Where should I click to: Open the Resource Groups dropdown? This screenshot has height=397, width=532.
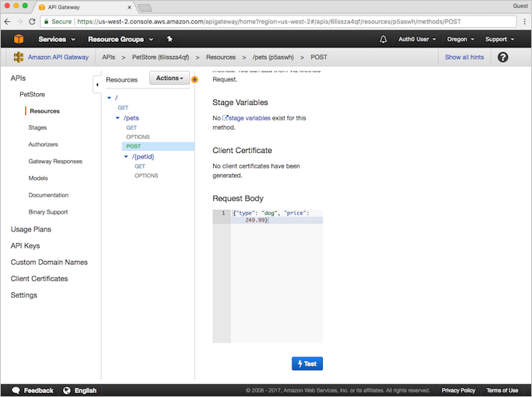pyautogui.click(x=121, y=40)
